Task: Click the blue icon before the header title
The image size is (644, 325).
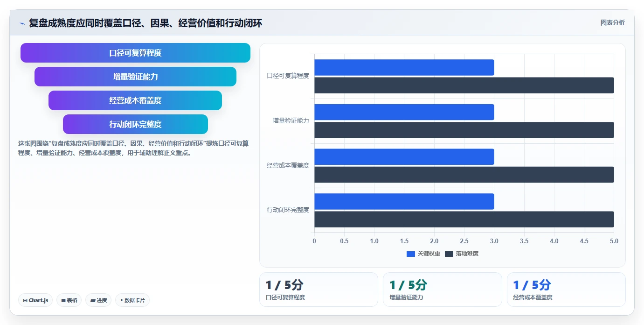Action: 22,23
